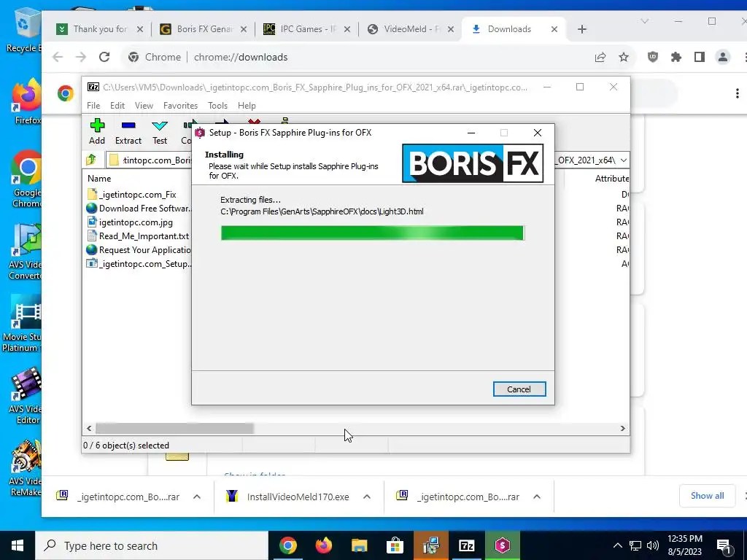Expand the 7-Zip address path dropdown

623,160
